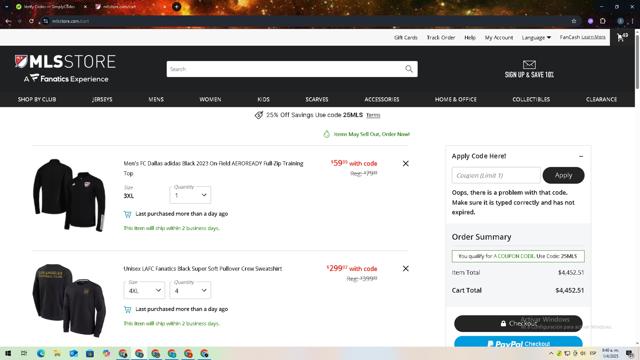Image resolution: width=640 pixels, height=360 pixels.
Task: Open the Shop By Club menu
Action: (37, 99)
